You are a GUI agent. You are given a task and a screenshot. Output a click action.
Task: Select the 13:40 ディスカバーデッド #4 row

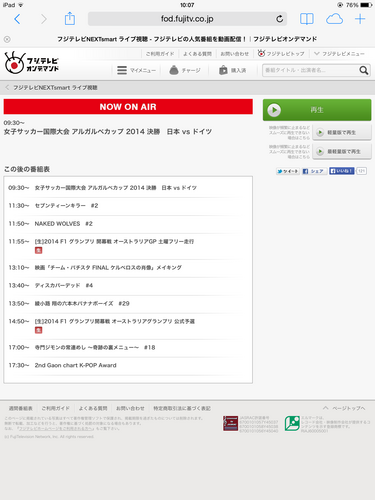coord(128,286)
